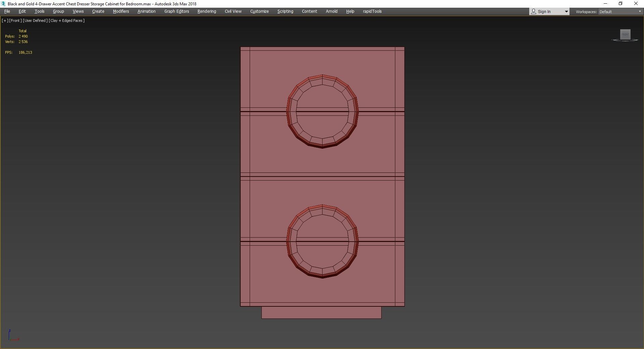Select the lower circular drawer handle

point(323,241)
